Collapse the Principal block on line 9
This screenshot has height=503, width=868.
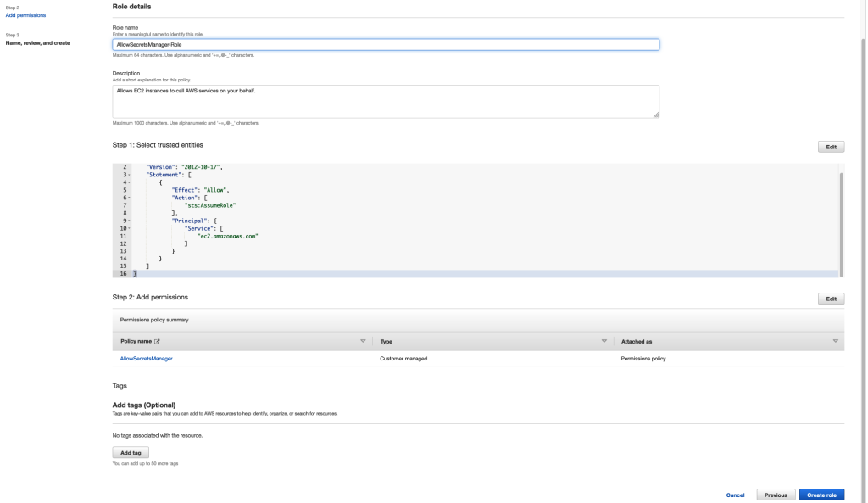(x=129, y=221)
